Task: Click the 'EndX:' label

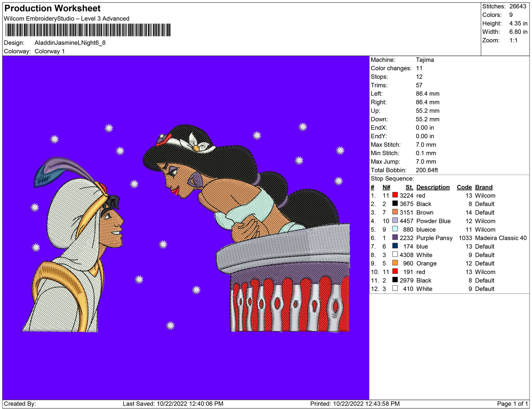Action: [379, 128]
